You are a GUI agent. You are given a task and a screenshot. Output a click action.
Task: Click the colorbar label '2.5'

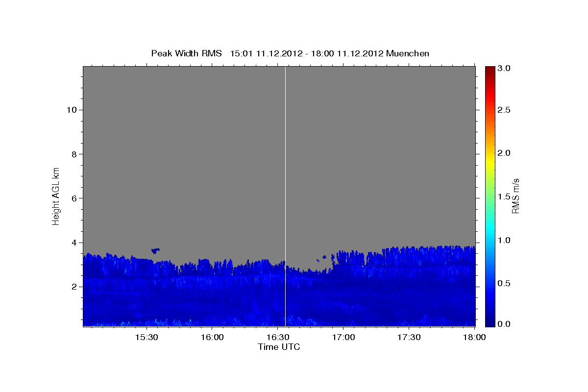coord(505,110)
